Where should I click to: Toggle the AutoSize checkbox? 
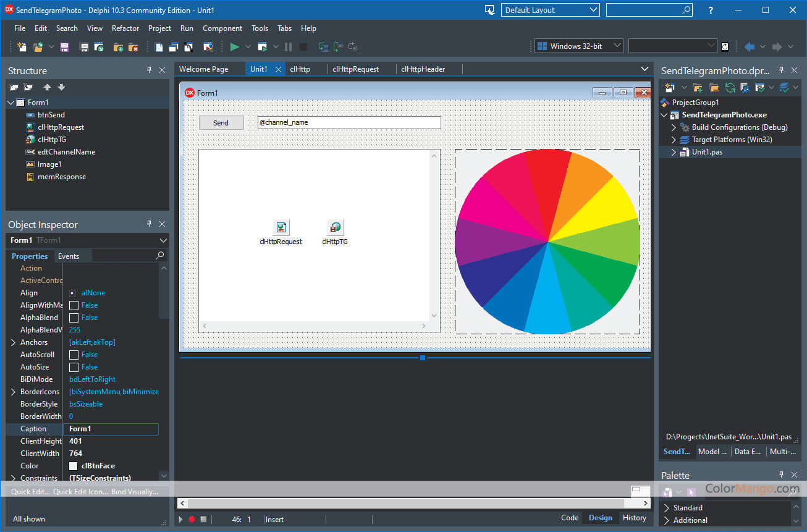[x=74, y=367]
